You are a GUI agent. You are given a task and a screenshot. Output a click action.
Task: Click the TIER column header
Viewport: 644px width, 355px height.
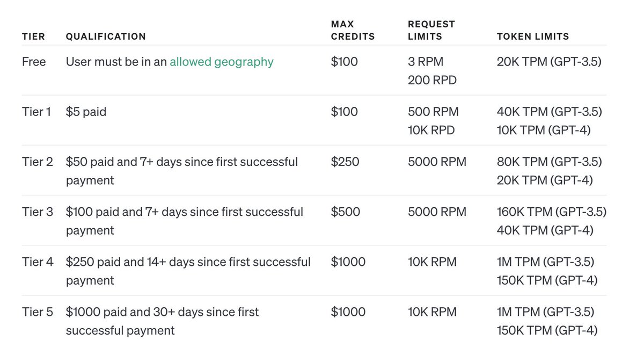[x=33, y=37]
